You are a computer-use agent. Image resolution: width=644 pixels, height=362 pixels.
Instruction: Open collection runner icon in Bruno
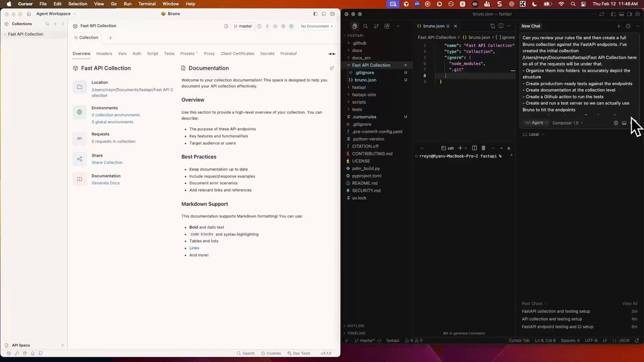click(267, 26)
